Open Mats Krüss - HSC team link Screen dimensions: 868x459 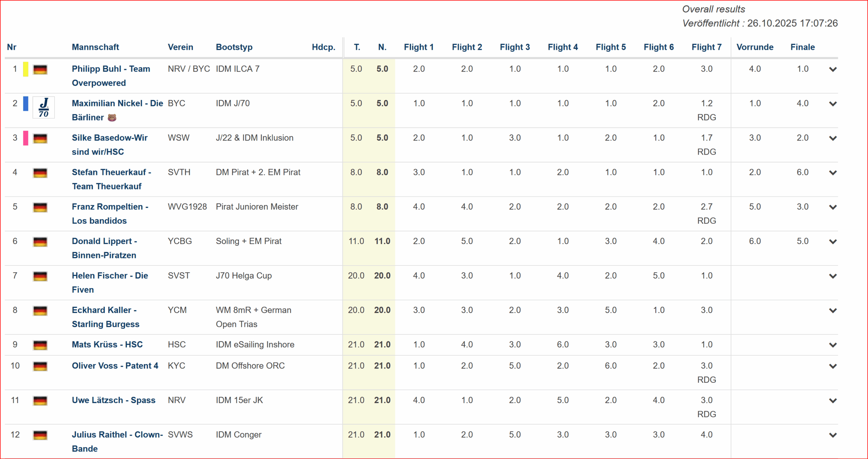coord(107,344)
